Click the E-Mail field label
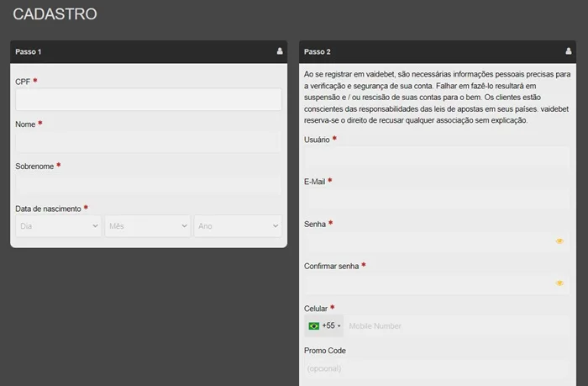Image resolution: width=588 pixels, height=386 pixels. 315,182
